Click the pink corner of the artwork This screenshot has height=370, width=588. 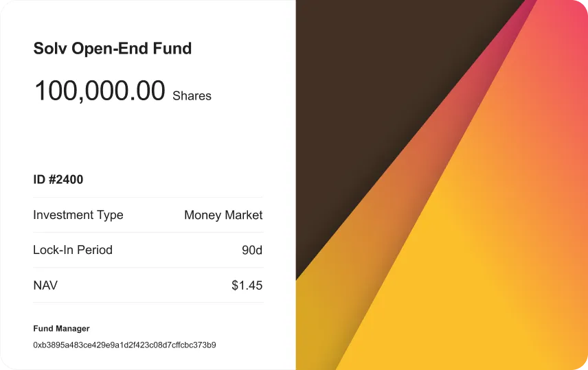(574, 15)
